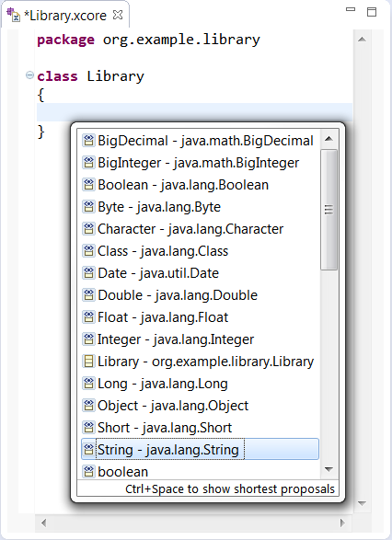Pick Boolean - java.lang.Boolean proposal
392x540 pixels.
[200, 185]
